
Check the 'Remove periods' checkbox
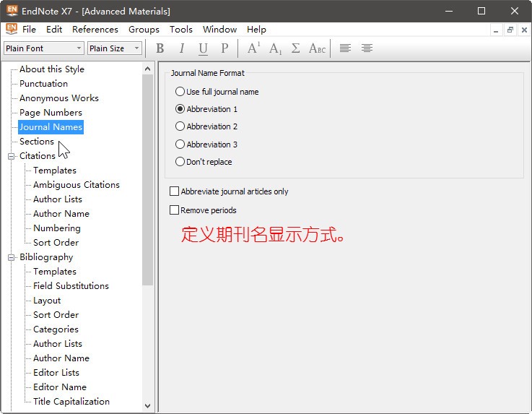coord(174,210)
